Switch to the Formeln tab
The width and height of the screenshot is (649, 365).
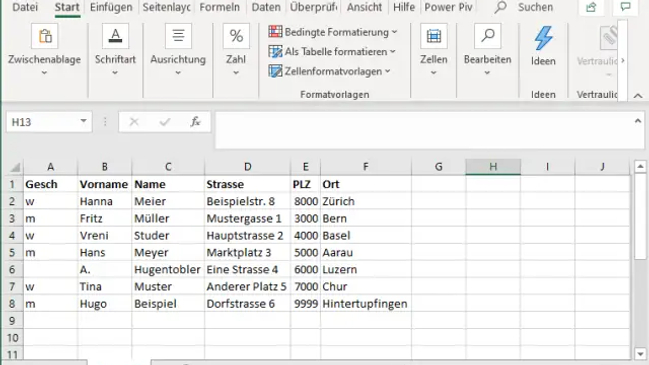(x=219, y=7)
